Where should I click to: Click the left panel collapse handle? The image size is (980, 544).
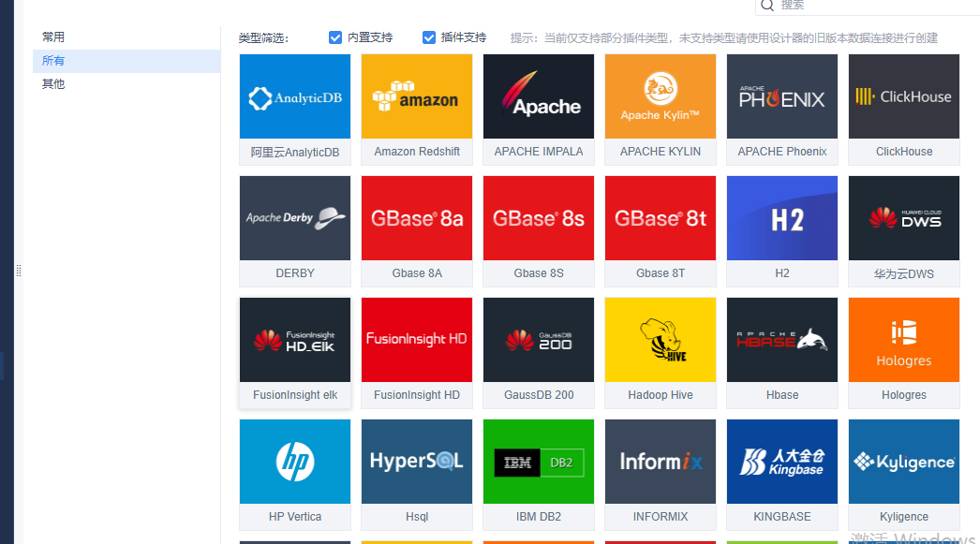click(18, 271)
